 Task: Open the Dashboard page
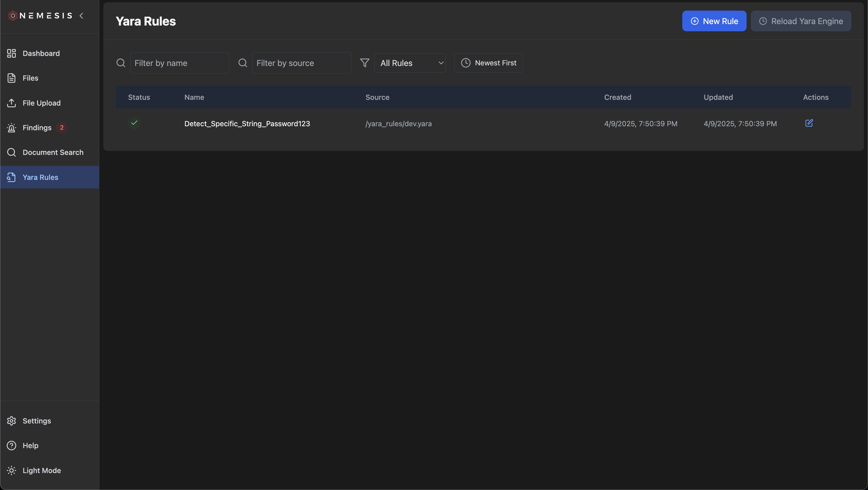click(41, 53)
